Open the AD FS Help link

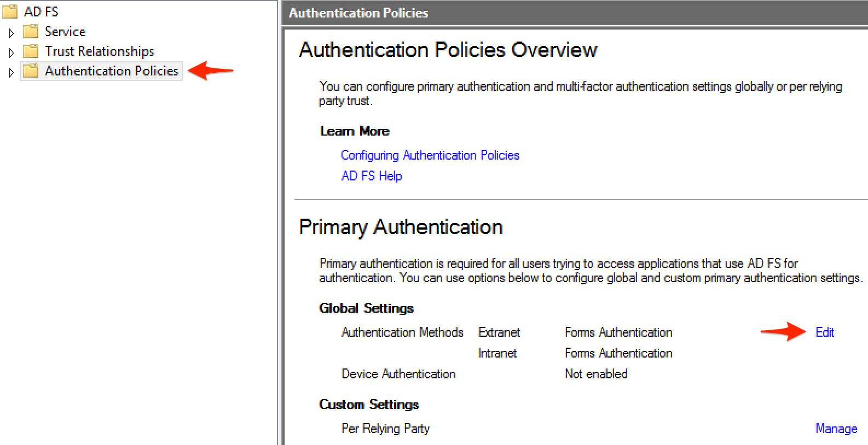372,176
